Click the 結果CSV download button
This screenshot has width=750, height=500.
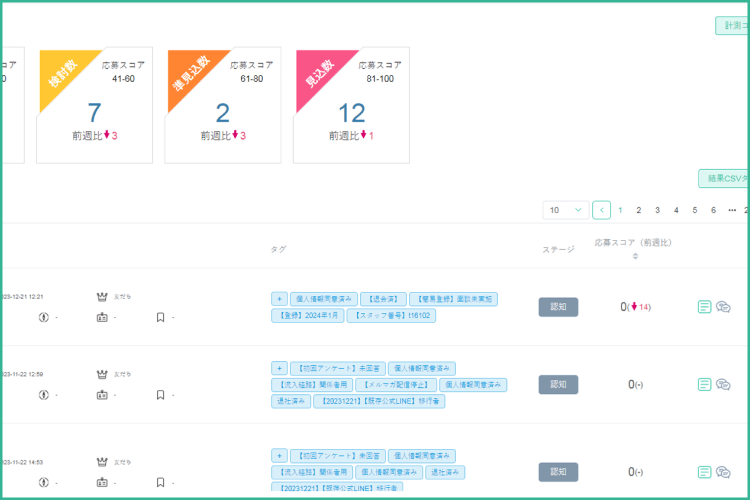pyautogui.click(x=724, y=178)
